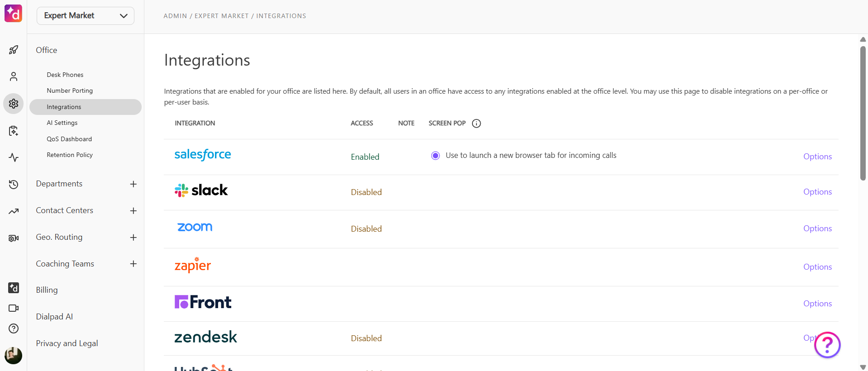Click the Coaching Teams label
868x371 pixels.
[x=65, y=264]
